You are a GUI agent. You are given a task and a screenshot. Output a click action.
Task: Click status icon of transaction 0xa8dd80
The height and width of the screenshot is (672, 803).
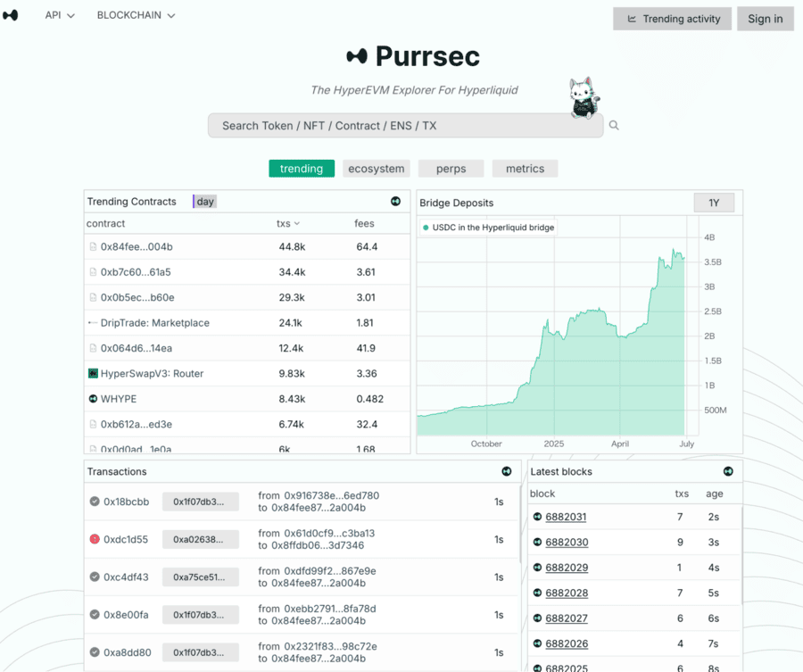coord(95,652)
